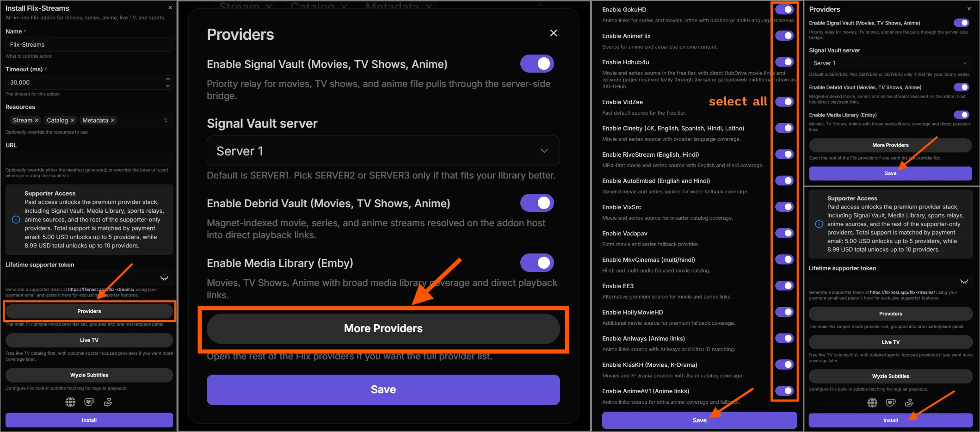Toggle the Enable AnimeAV1 switch

(784, 391)
